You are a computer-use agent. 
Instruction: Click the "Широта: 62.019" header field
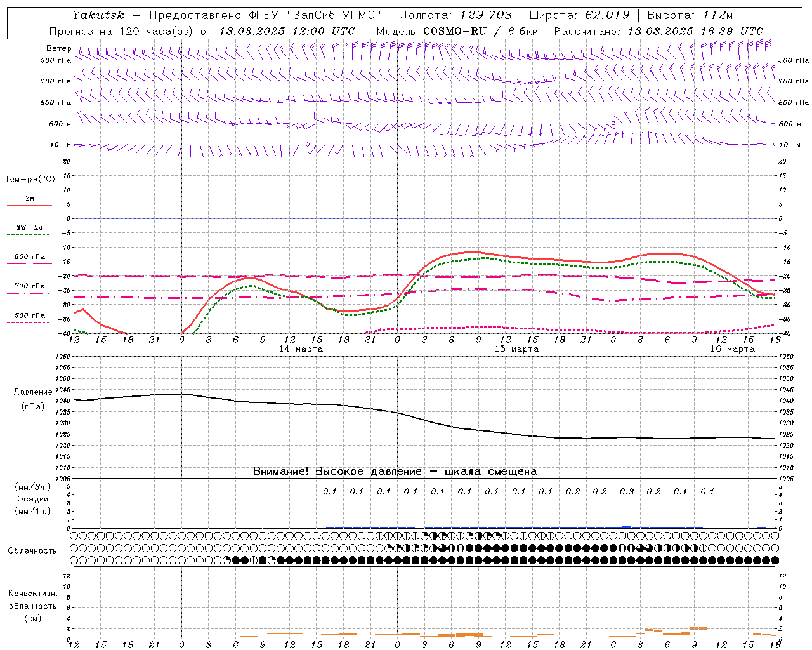coord(579,15)
